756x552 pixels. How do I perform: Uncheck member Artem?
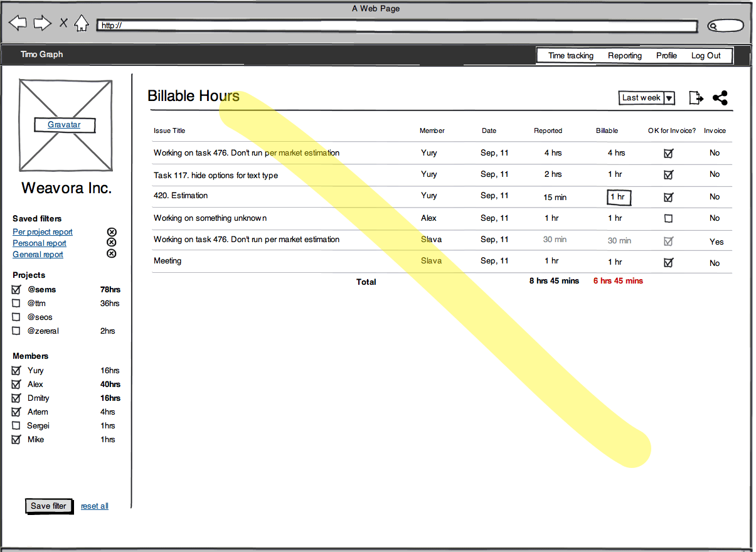pyautogui.click(x=16, y=412)
